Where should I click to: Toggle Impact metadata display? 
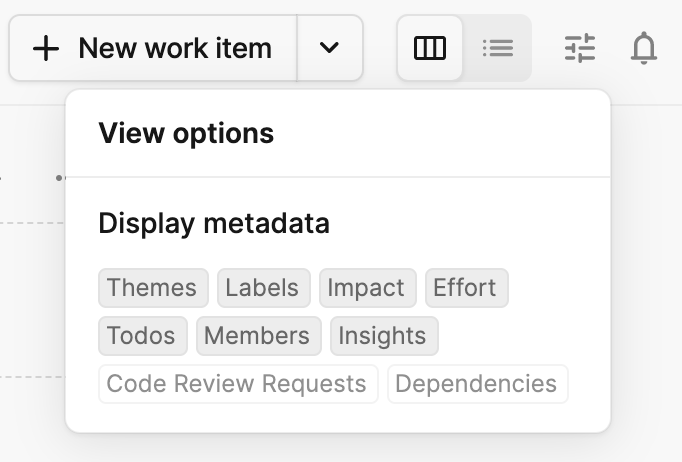[x=368, y=288]
